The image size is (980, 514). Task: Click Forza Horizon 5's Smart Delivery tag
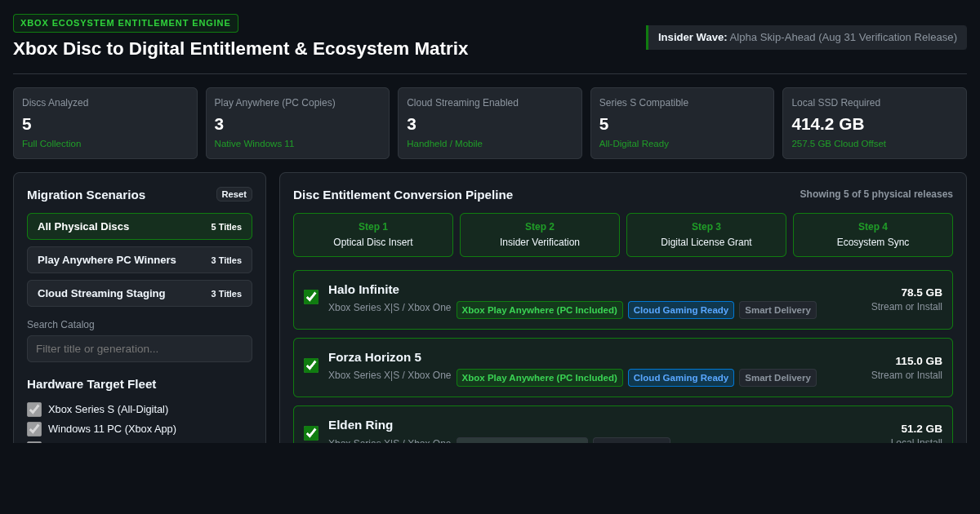(777, 378)
